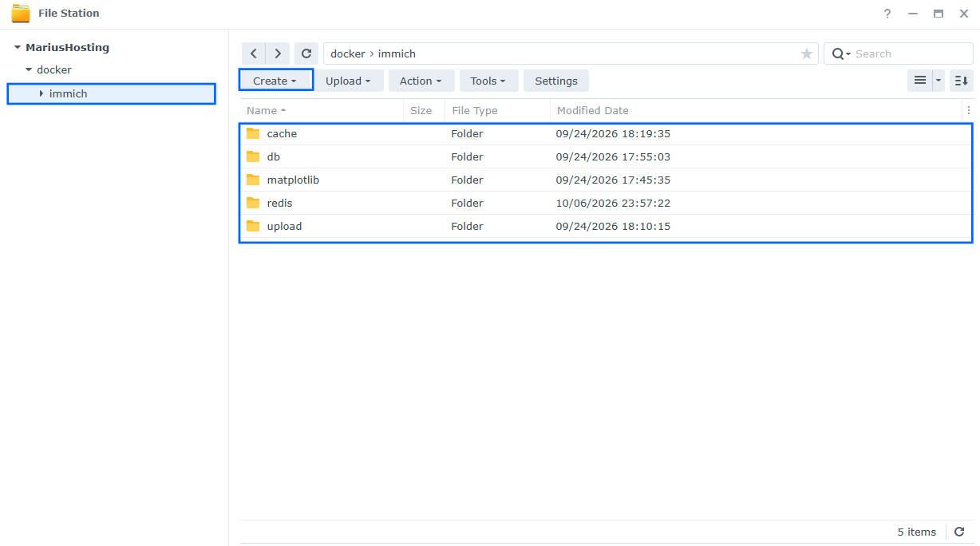Select the matplotlib folder name
This screenshot has width=980, height=546.
point(293,180)
